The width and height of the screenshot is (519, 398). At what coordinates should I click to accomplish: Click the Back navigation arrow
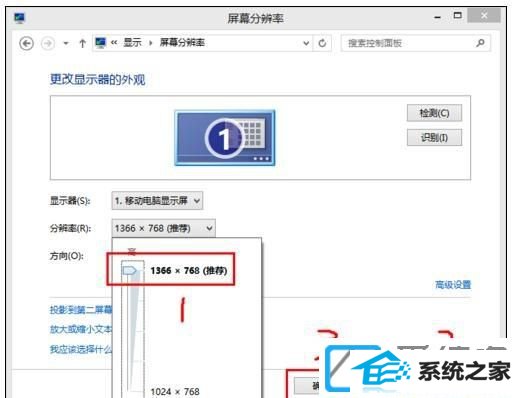pyautogui.click(x=26, y=43)
